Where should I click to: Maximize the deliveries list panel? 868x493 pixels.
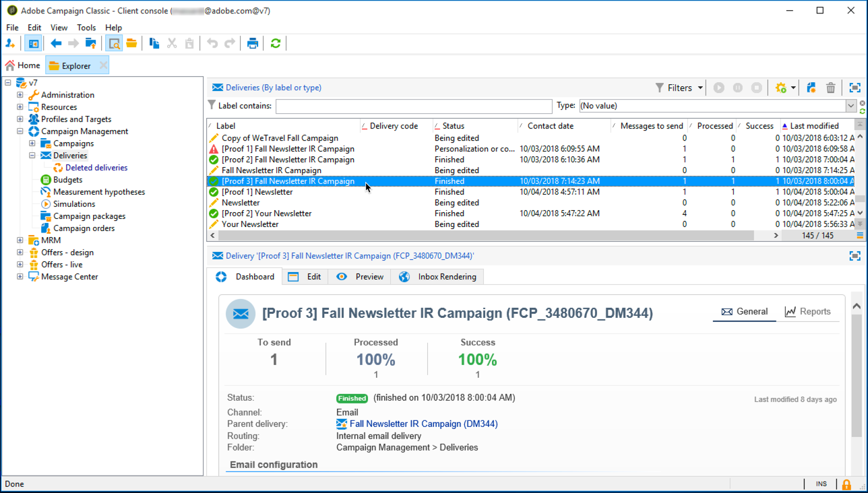(x=855, y=88)
